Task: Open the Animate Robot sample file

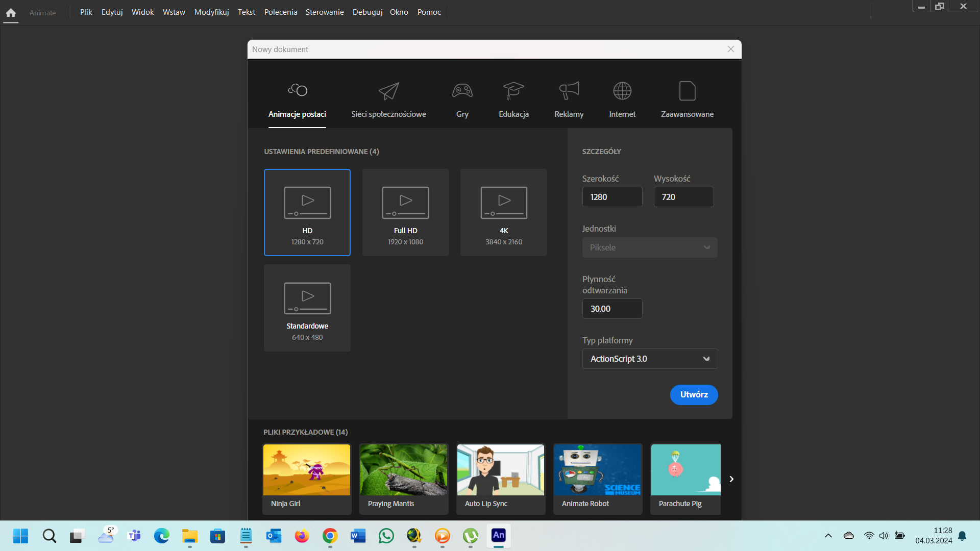Action: click(598, 479)
